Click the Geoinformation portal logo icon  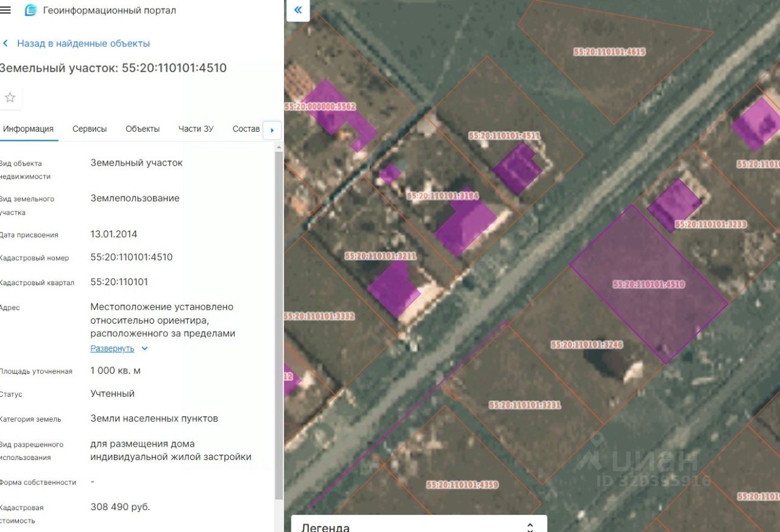pos(30,10)
